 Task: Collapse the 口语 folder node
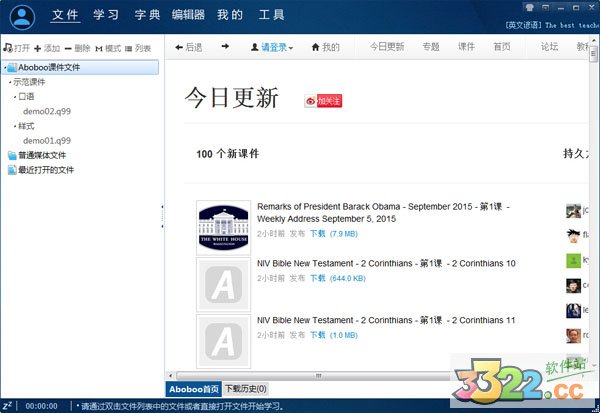pyautogui.click(x=15, y=97)
